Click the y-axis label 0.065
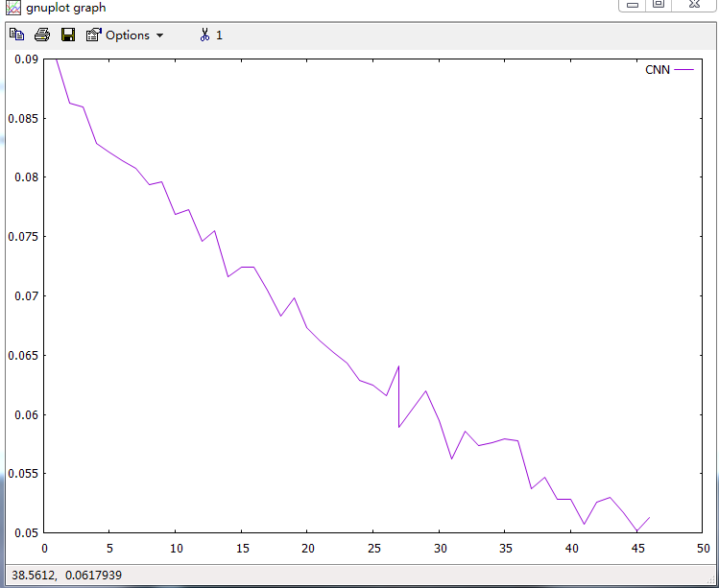Viewport: 719px width, 588px height. (x=23, y=355)
